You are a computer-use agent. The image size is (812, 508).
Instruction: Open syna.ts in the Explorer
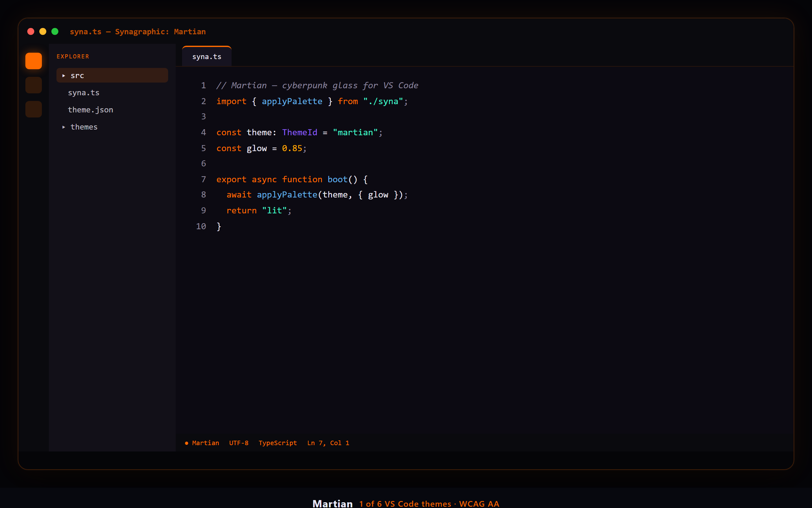click(x=83, y=93)
